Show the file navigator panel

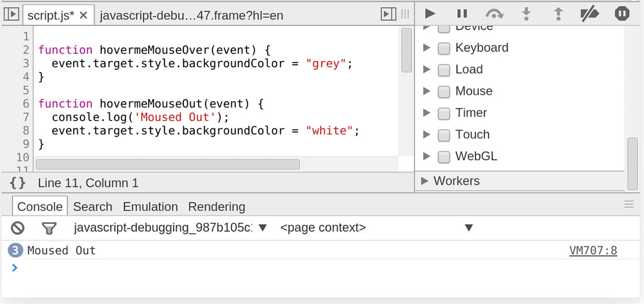tap(11, 15)
